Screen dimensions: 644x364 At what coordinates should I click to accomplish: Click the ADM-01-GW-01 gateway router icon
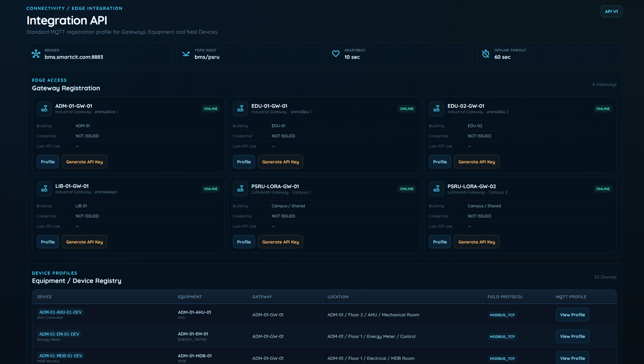tap(44, 109)
